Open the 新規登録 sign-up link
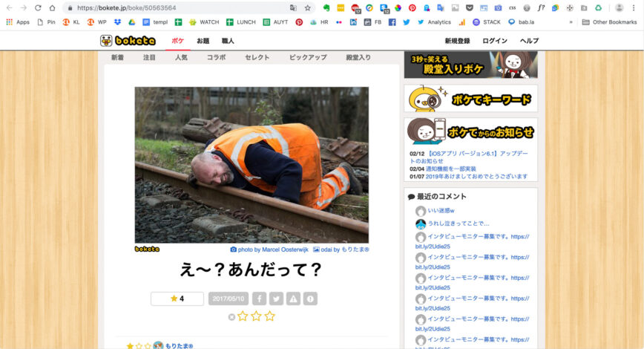Image resolution: width=644 pixels, height=349 pixels. pos(457,41)
